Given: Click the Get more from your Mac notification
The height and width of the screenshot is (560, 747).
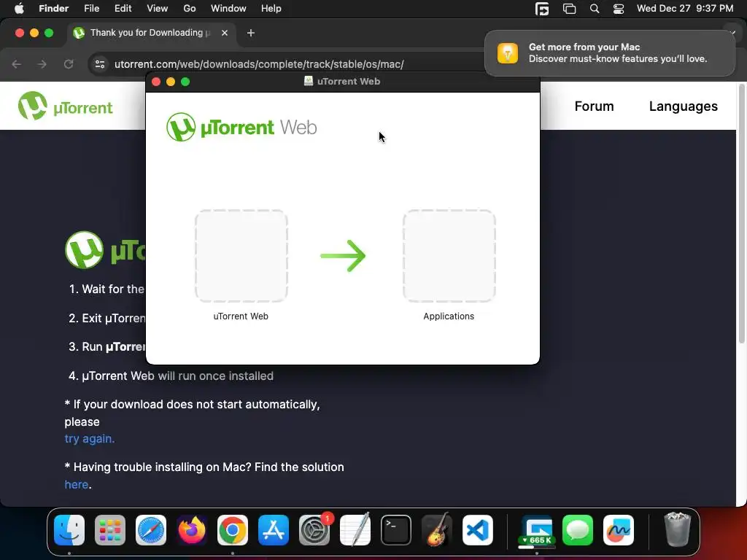Looking at the screenshot, I should point(610,52).
